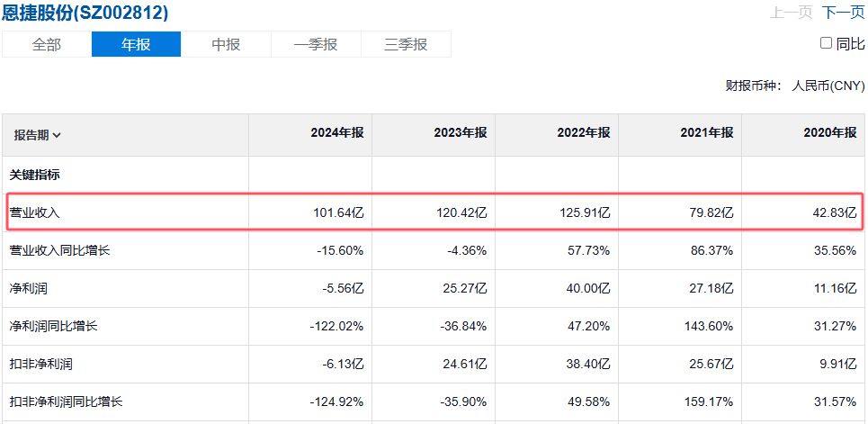868x424 pixels.
Task: Click the 营业收入 row label
Action: click(x=35, y=212)
